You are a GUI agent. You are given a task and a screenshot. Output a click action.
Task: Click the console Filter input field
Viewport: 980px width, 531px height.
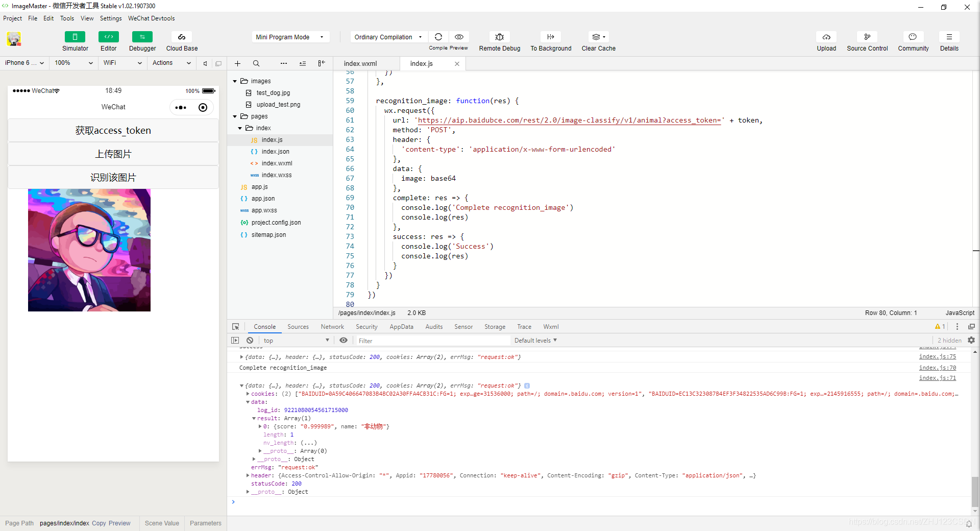click(x=433, y=341)
